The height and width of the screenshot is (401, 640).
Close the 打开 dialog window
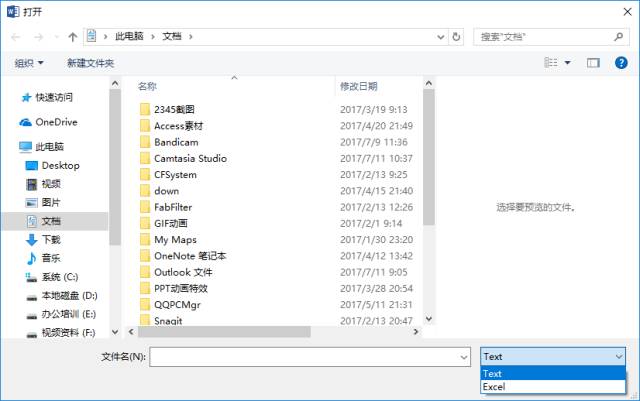point(627,12)
